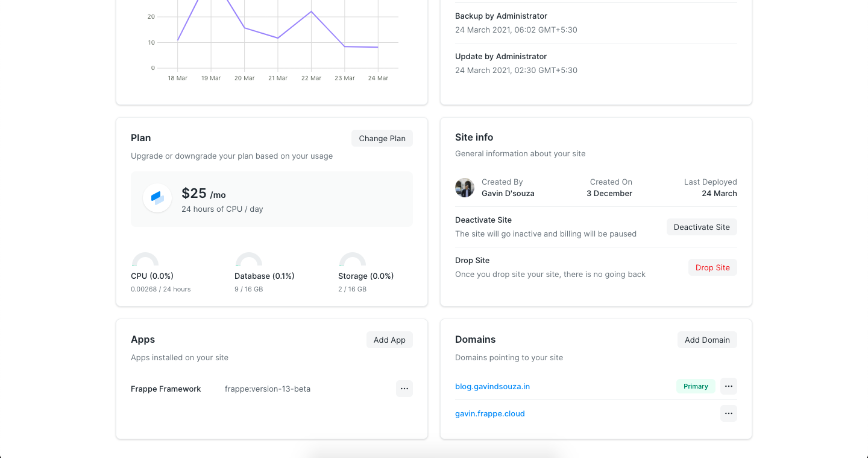Click the Database usage gauge
Screen dimensions: 868x458
[248, 260]
